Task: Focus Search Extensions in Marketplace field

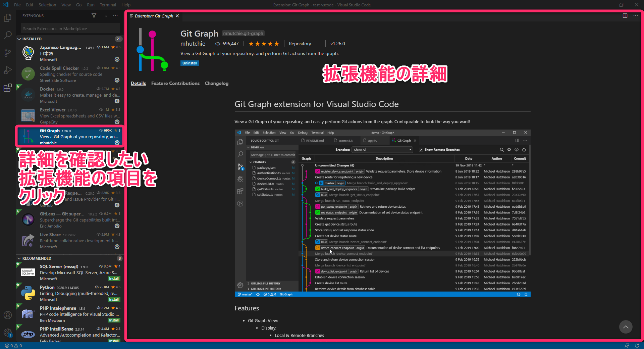Action: [x=70, y=29]
